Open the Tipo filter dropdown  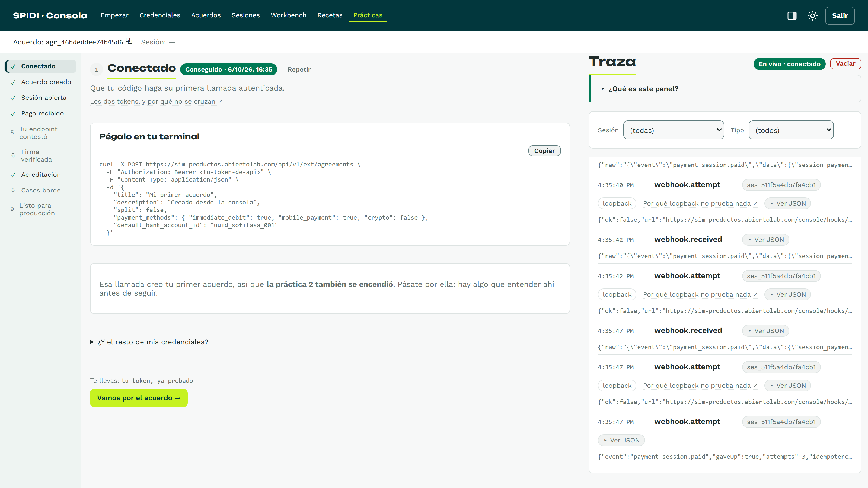coord(791,130)
